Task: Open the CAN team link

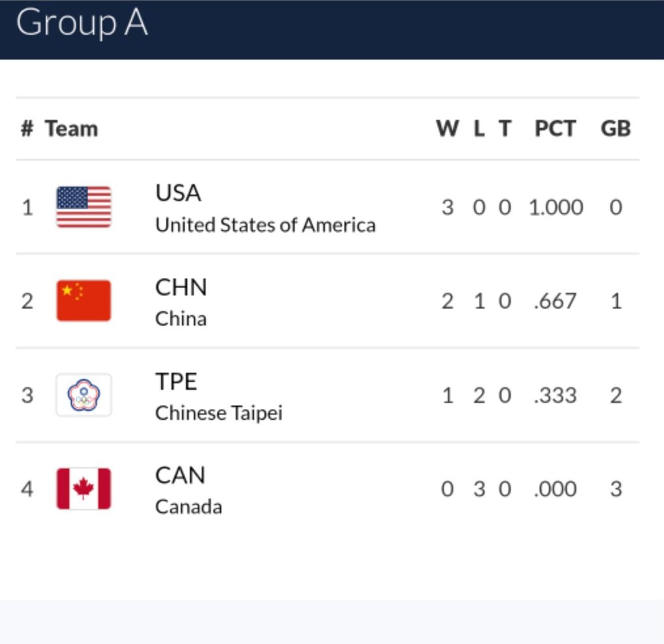Action: pyautogui.click(x=180, y=475)
